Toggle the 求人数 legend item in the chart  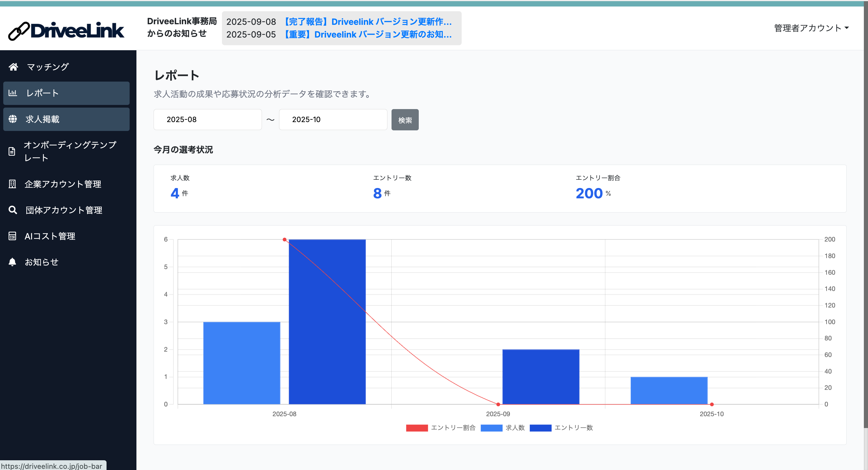(x=503, y=427)
